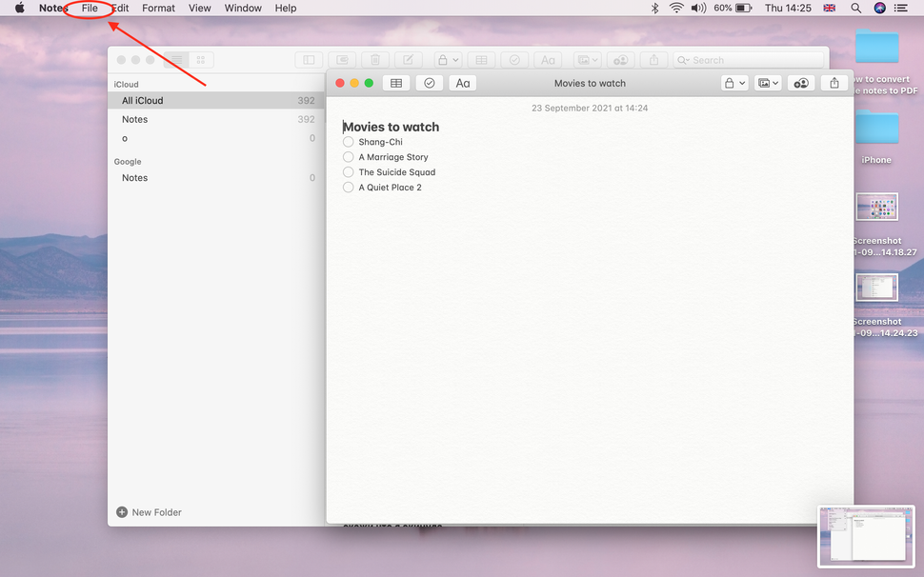924x577 pixels.
Task: Select the folder named o
Action: tap(215, 138)
